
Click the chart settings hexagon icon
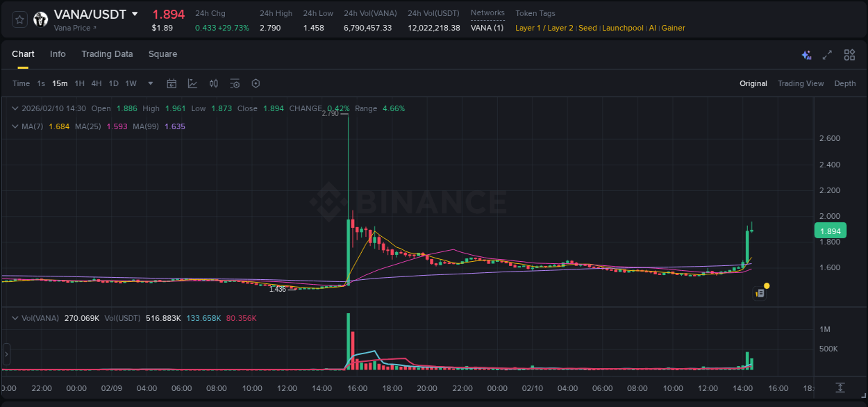(256, 83)
